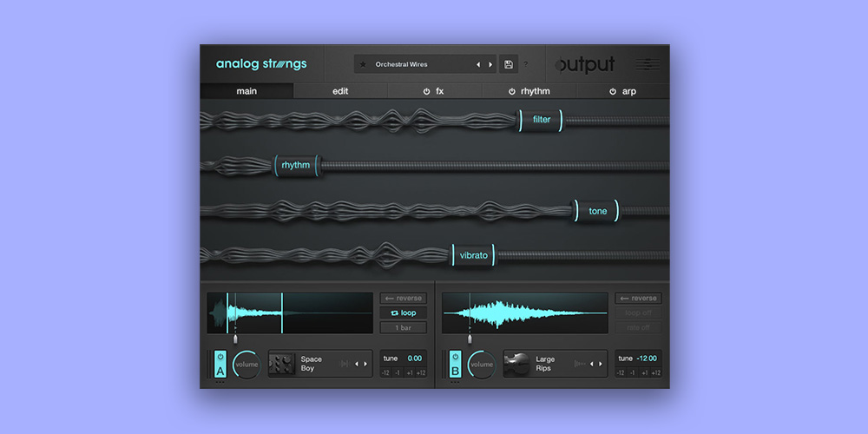This screenshot has width=868, height=434.
Task: Click layer A +1 tune button
Action: coord(410,373)
